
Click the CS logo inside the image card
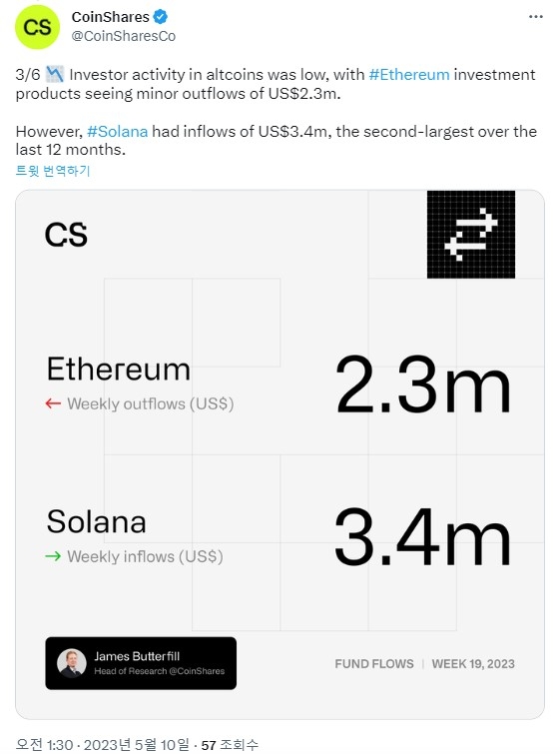[x=66, y=235]
